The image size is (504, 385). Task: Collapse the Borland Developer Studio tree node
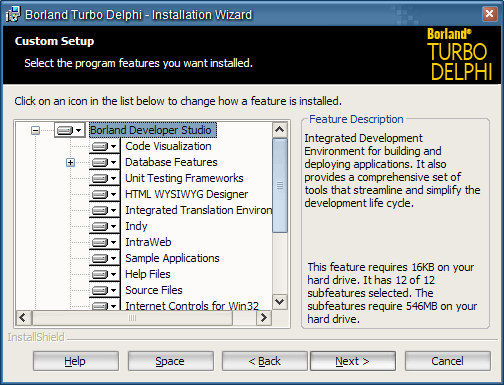(35, 130)
